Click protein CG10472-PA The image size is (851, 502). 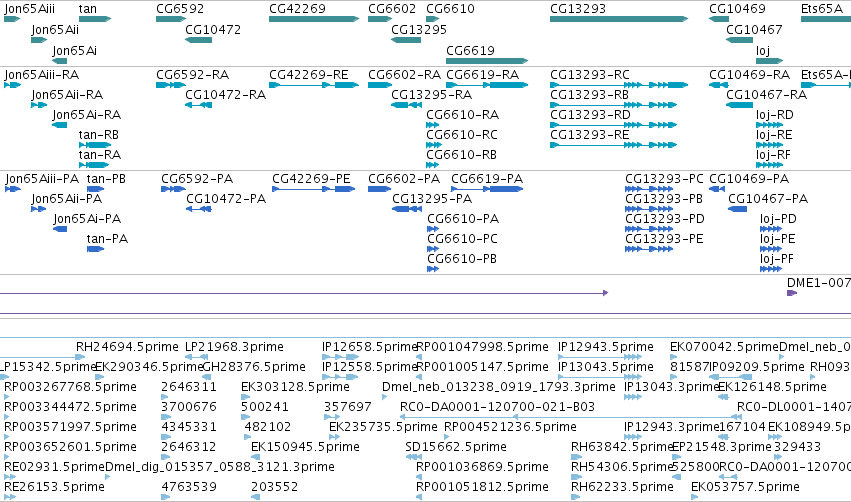tap(226, 199)
